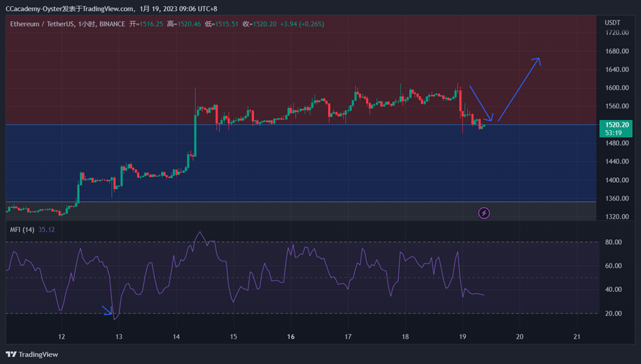The image size is (641, 364).
Task: Click the USDT currency label on the price axis
Action: (x=613, y=22)
